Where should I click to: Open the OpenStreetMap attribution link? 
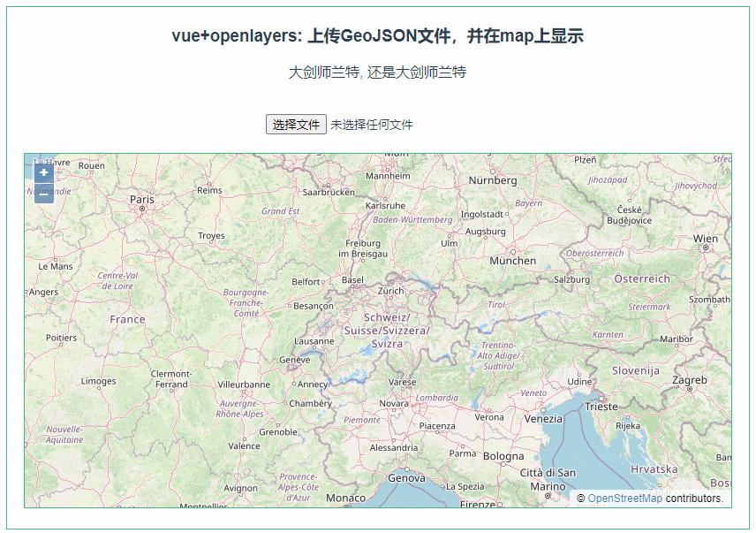tap(625, 499)
